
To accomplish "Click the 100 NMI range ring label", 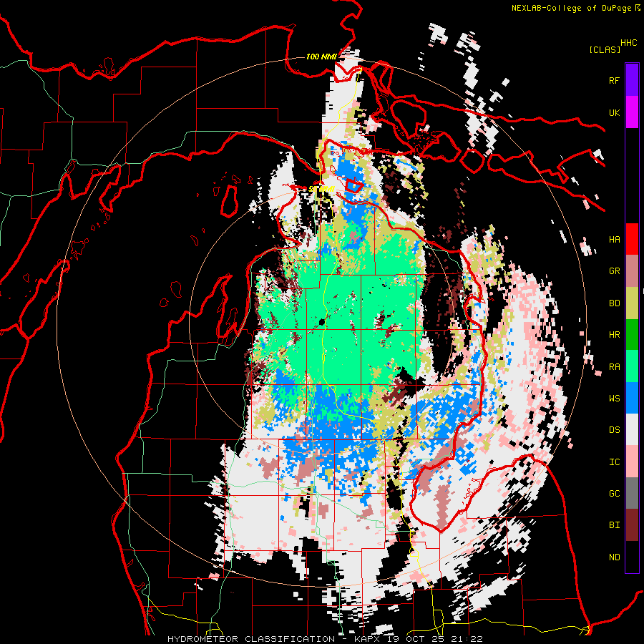I will click(x=321, y=57).
